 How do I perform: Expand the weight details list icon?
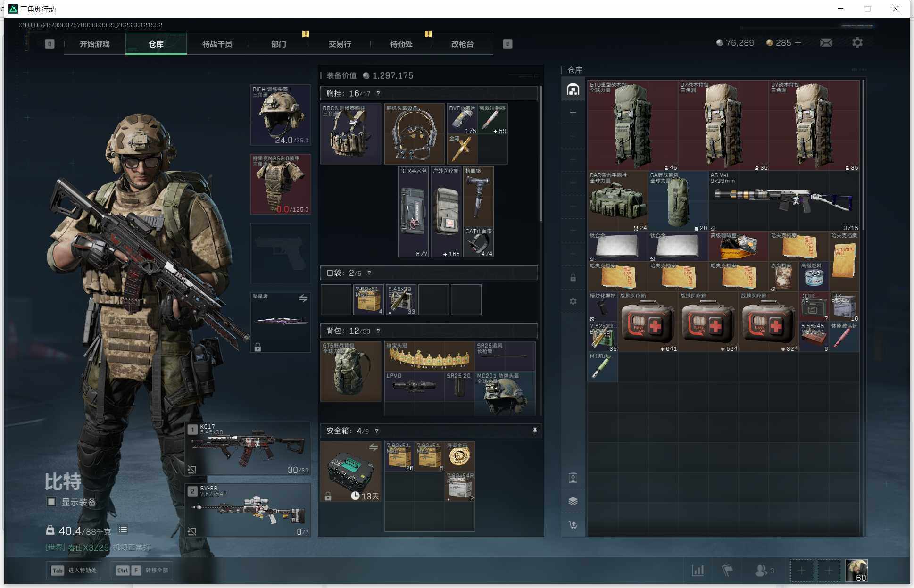[123, 530]
